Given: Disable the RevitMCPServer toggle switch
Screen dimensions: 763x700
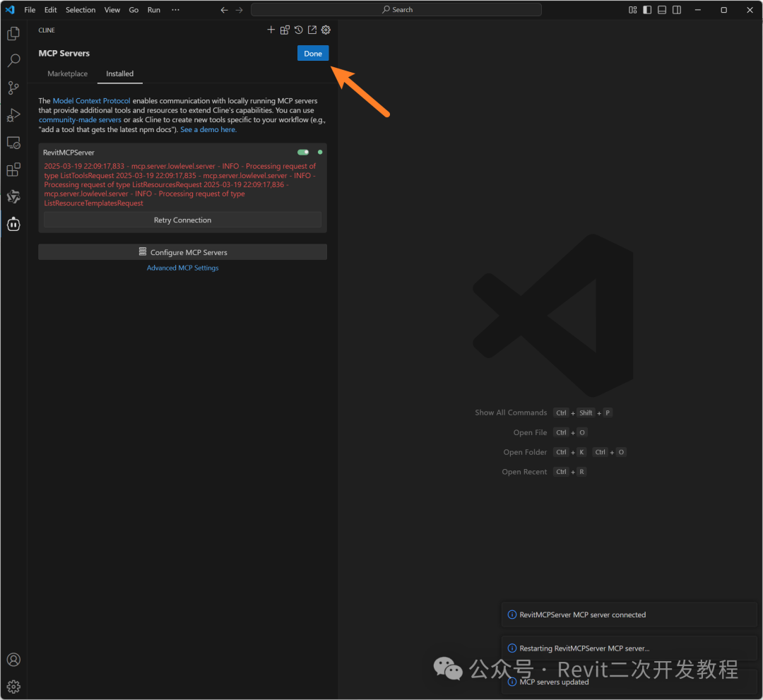Looking at the screenshot, I should tap(303, 153).
